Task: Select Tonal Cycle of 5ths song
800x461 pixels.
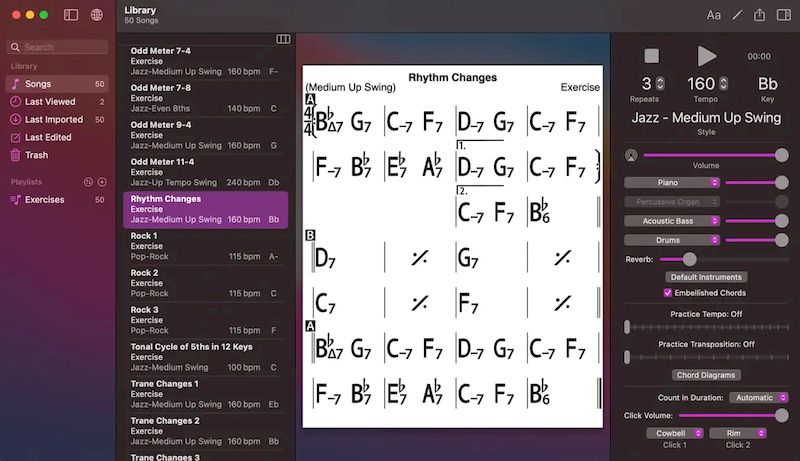Action: (204, 357)
